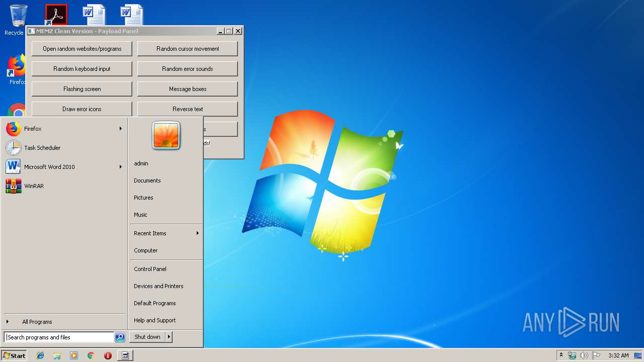Open the network status tray icon

tap(572, 355)
